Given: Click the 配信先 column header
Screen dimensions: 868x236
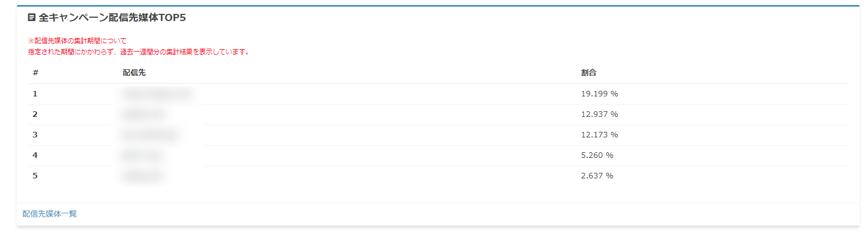Looking at the screenshot, I should (x=135, y=73).
